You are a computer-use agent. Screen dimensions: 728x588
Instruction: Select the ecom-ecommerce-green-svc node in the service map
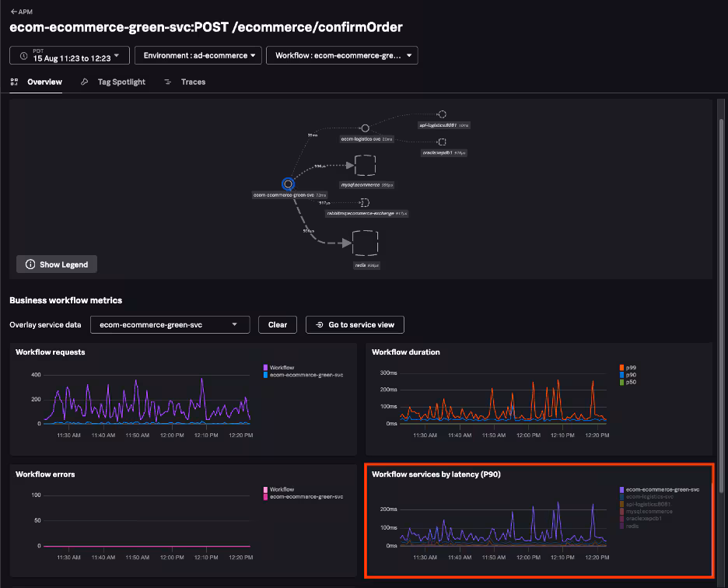point(288,184)
